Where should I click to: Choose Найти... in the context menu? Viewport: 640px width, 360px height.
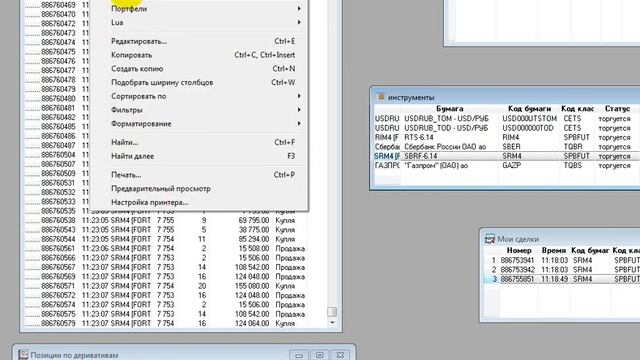tap(198, 142)
